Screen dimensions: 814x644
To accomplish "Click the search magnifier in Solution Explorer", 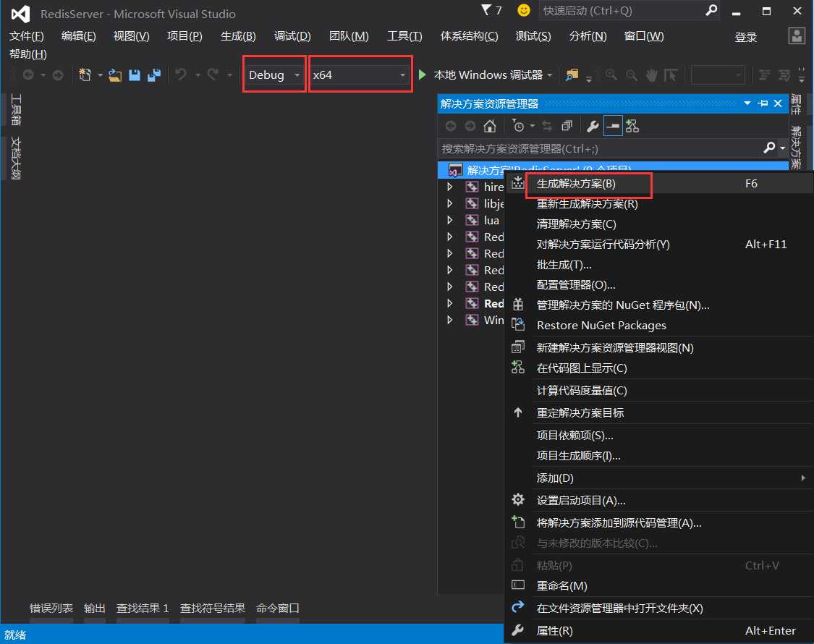I will [x=769, y=148].
